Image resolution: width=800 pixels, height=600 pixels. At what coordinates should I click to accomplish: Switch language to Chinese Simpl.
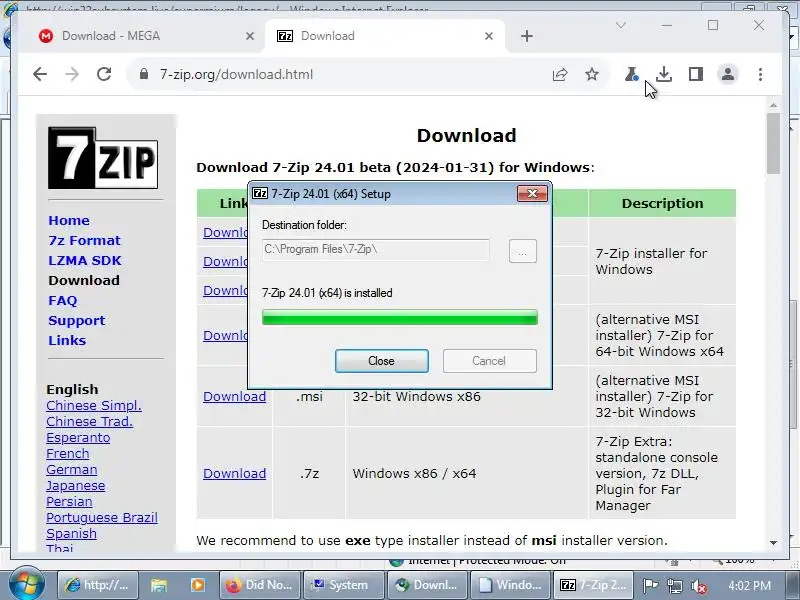click(94, 406)
